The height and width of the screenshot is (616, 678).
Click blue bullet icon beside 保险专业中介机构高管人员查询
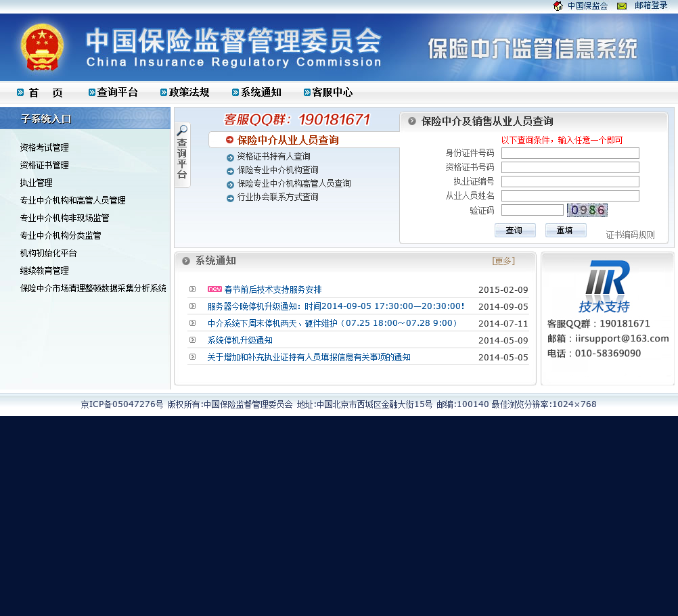pyautogui.click(x=231, y=185)
